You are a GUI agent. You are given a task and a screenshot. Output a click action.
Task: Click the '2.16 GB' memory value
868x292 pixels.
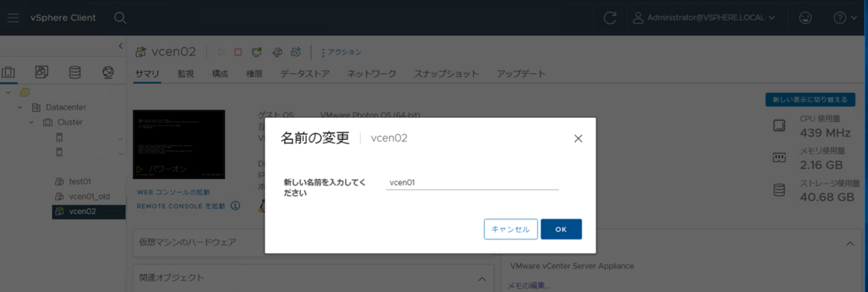822,165
